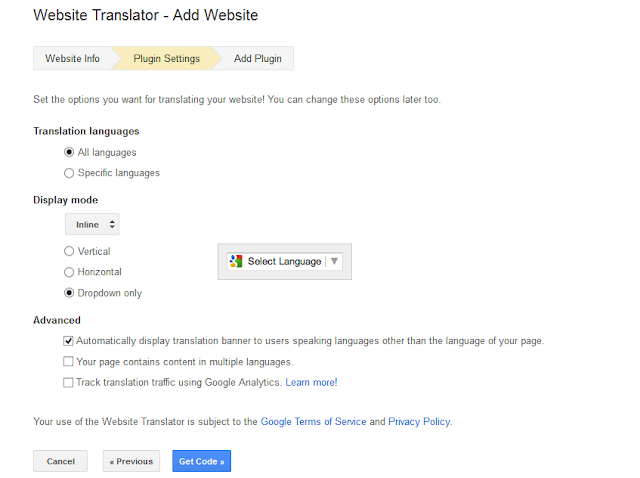Viewport: 640px width, 478px height.
Task: Open the Learn more! link
Action: 311,382
